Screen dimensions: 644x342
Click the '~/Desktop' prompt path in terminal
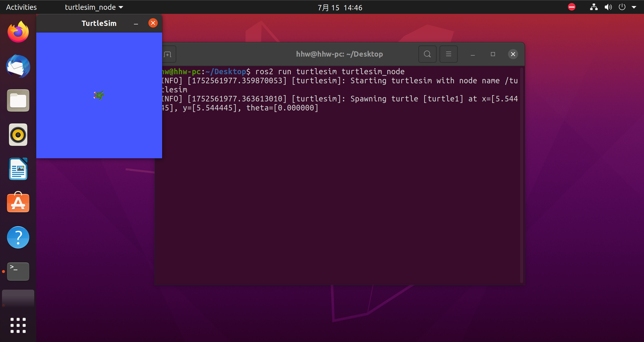tap(226, 71)
